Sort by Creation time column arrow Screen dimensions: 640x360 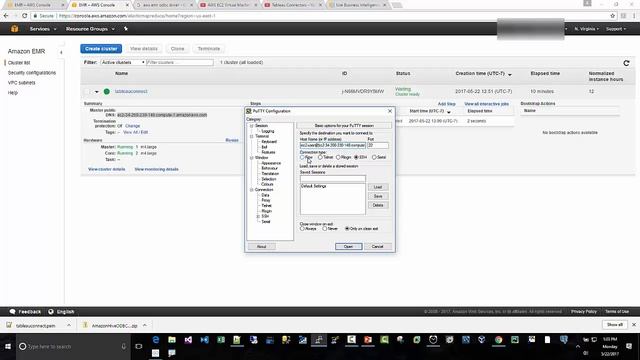point(510,74)
